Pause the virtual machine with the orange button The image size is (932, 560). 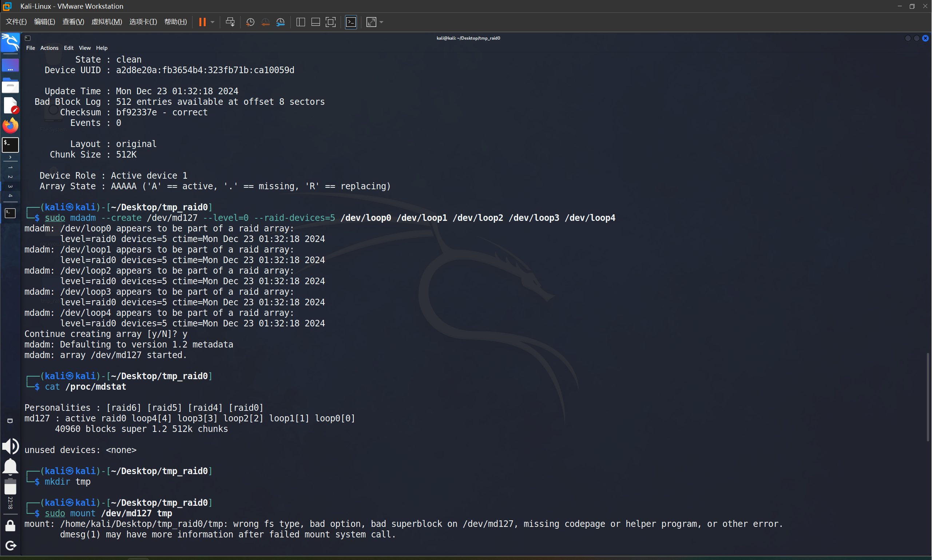pyautogui.click(x=202, y=22)
